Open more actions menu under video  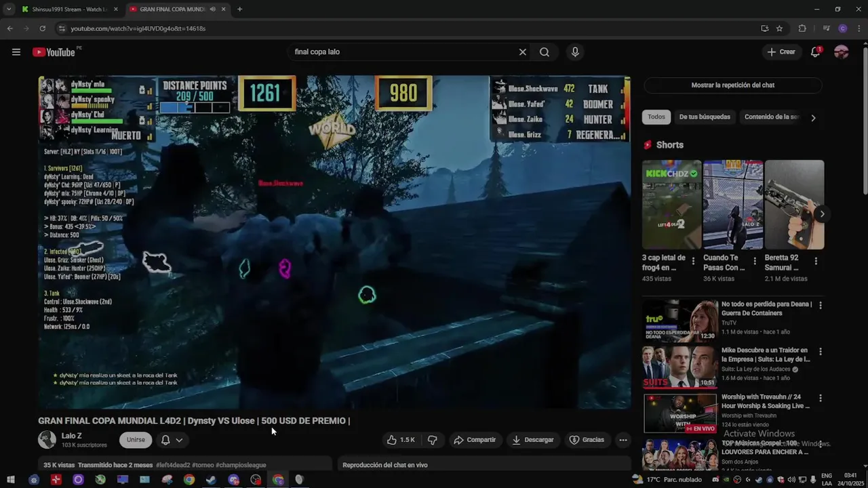pyautogui.click(x=623, y=440)
